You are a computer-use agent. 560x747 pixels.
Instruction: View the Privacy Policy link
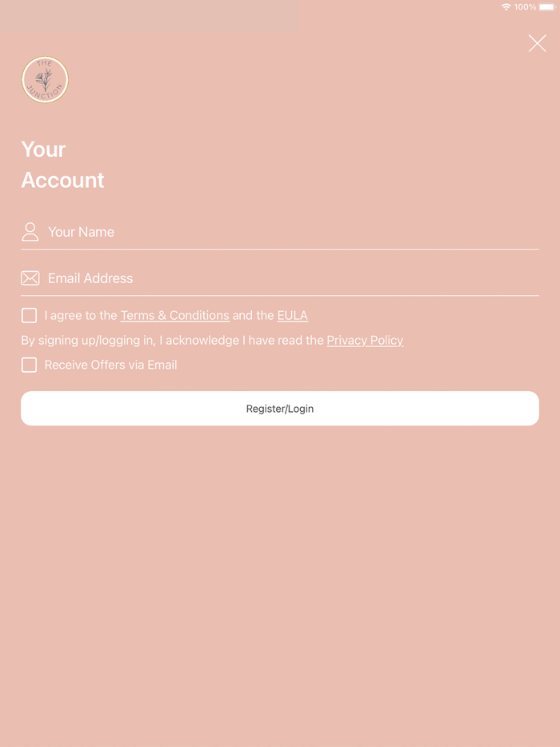365,340
